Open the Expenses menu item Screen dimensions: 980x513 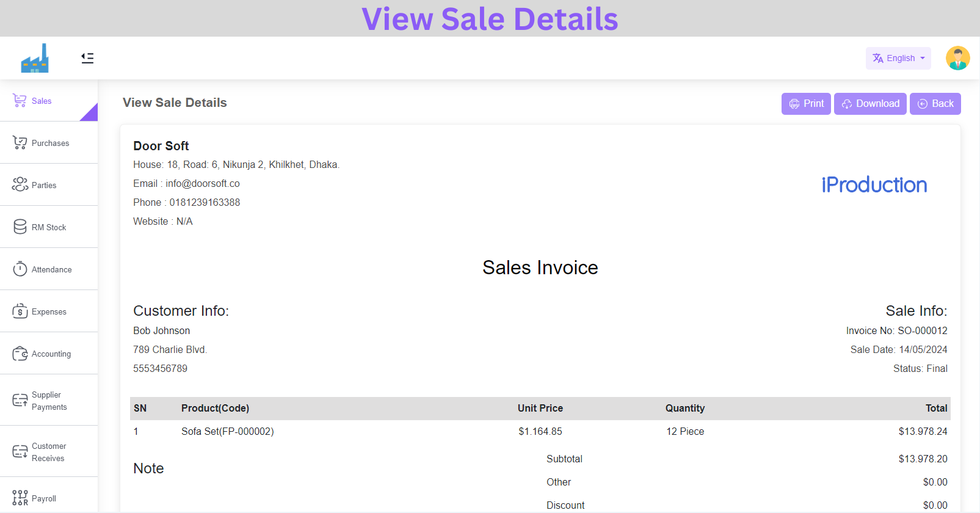click(49, 311)
